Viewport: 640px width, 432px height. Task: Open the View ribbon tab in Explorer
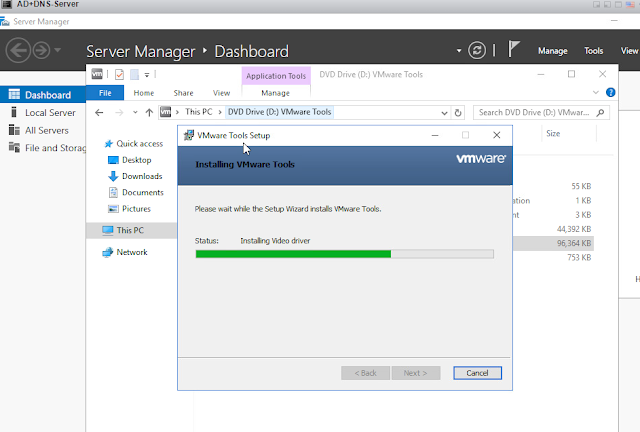tap(221, 93)
